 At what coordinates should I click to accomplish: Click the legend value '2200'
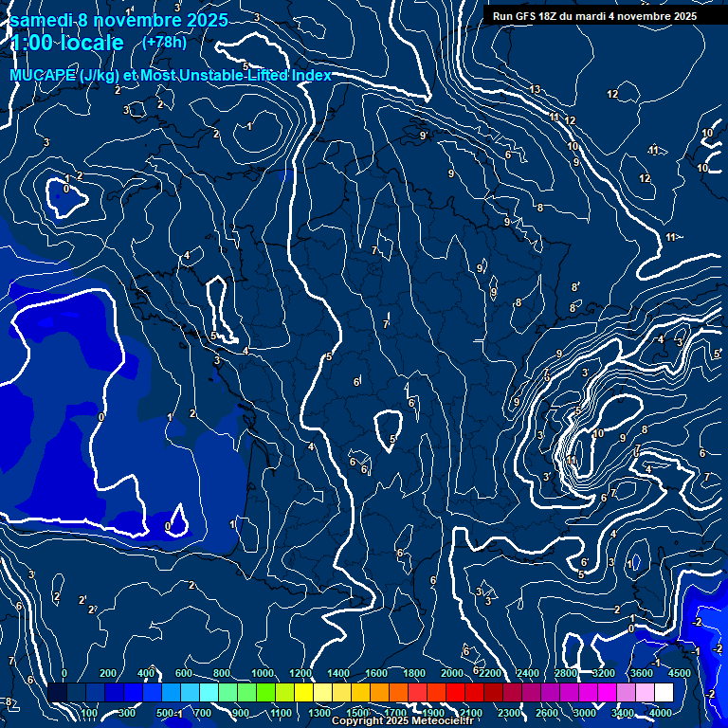point(490,673)
